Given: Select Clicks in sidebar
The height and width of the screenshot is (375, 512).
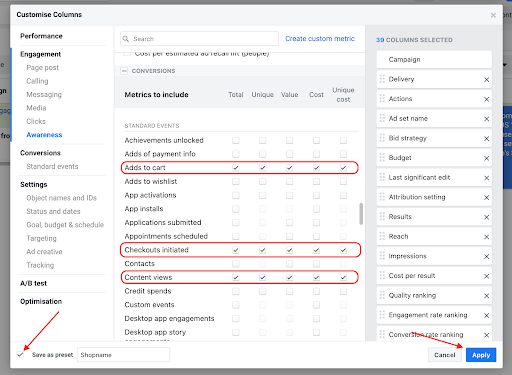Looking at the screenshot, I should point(36,121).
